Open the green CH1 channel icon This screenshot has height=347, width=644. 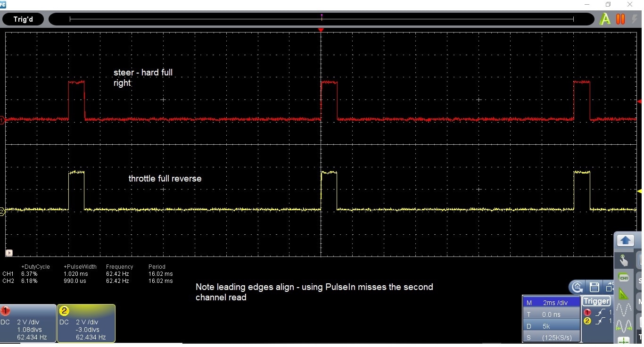(x=624, y=278)
